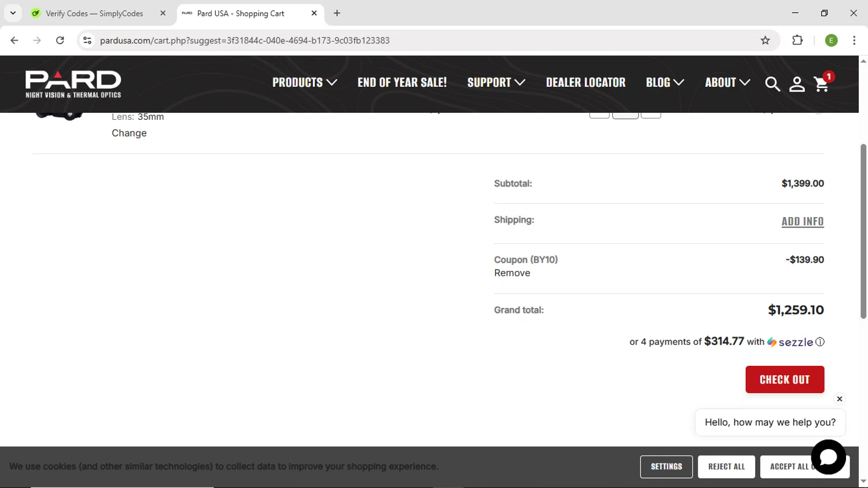
Task: Click Reject All cookies
Action: click(726, 467)
